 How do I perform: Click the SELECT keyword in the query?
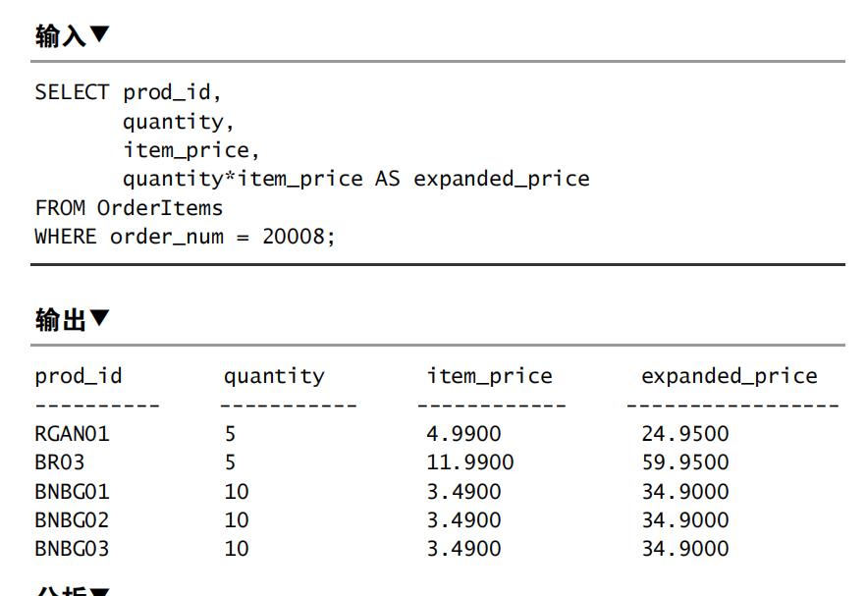pyautogui.click(x=72, y=92)
